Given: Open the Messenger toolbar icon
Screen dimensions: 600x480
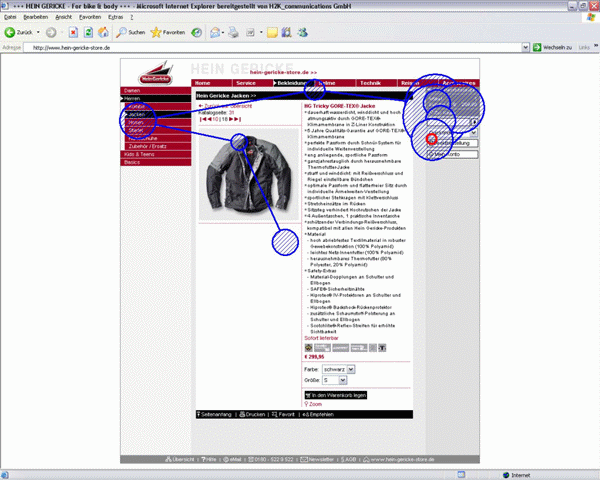Looking at the screenshot, I should click(x=303, y=33).
